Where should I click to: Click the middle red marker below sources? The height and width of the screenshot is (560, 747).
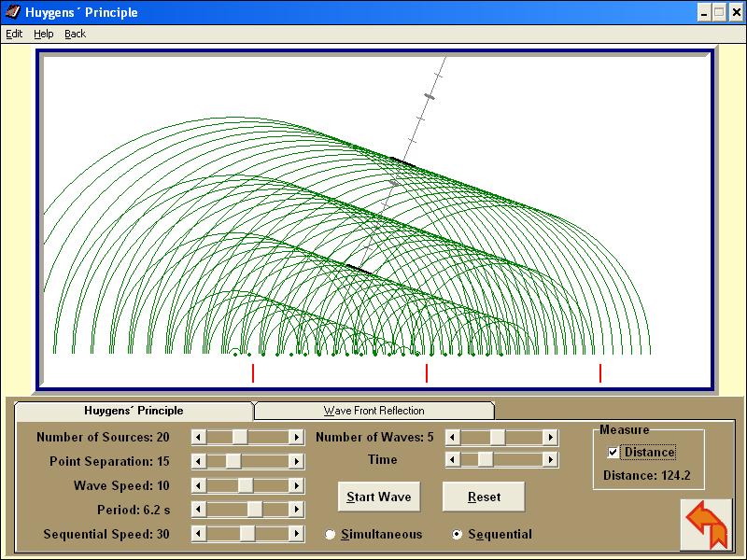(x=427, y=373)
